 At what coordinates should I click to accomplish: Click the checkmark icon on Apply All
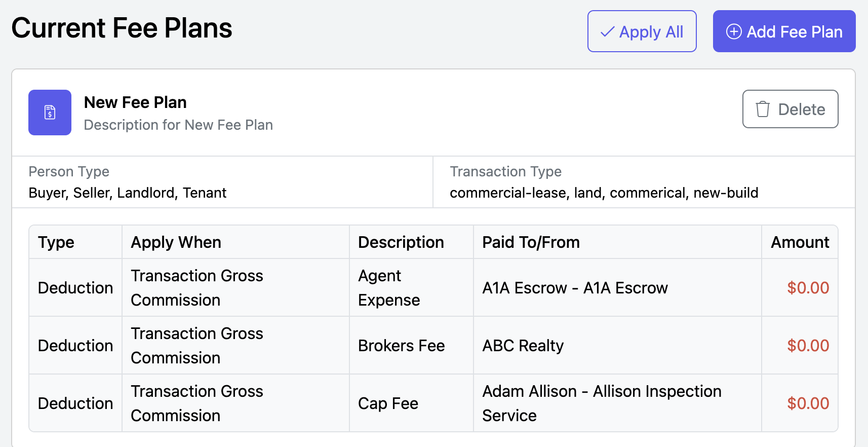click(607, 31)
